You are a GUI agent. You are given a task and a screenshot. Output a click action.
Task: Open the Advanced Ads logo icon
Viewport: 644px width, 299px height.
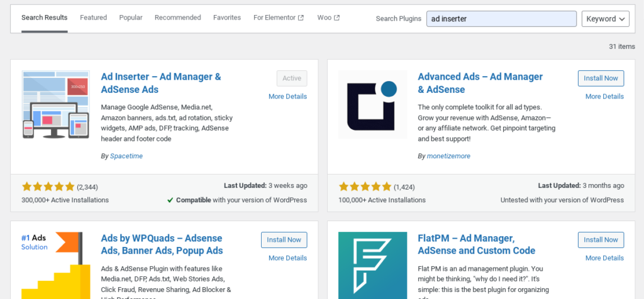click(x=373, y=105)
